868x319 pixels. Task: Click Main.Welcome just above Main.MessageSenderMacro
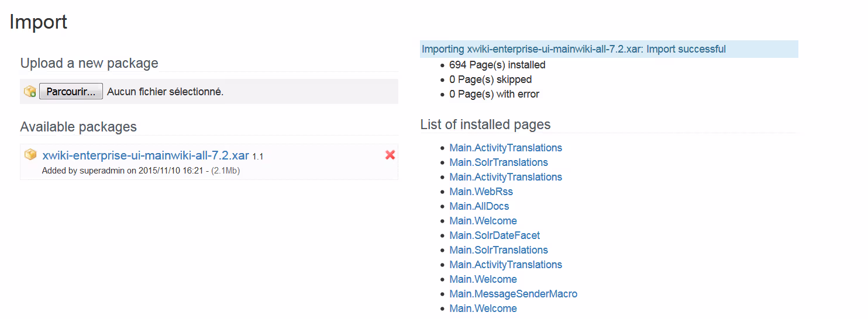pyautogui.click(x=483, y=279)
